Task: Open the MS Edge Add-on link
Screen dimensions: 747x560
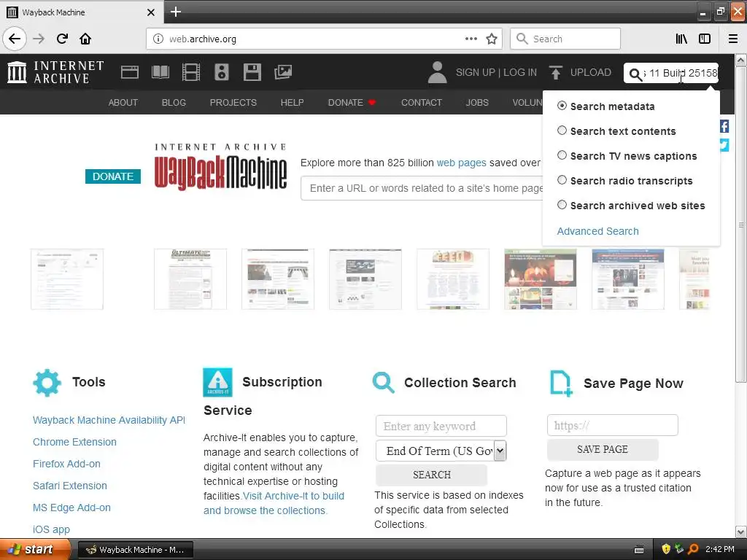Action: point(72,507)
